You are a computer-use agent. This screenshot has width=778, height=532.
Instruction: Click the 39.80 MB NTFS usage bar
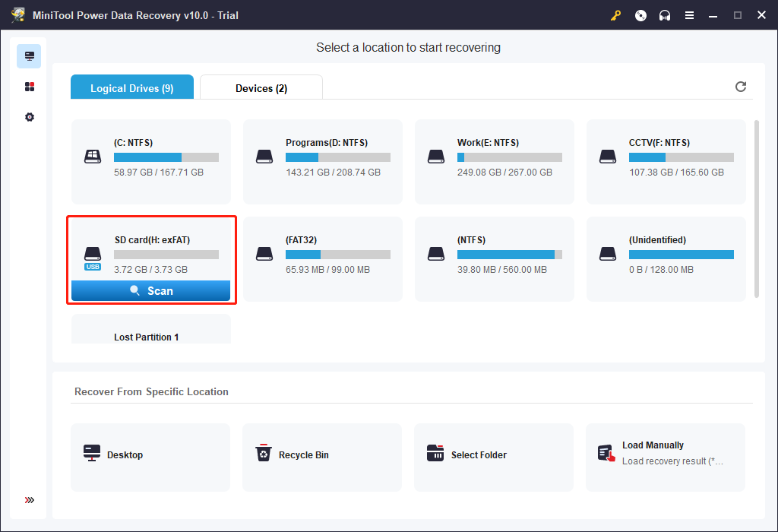pos(510,255)
